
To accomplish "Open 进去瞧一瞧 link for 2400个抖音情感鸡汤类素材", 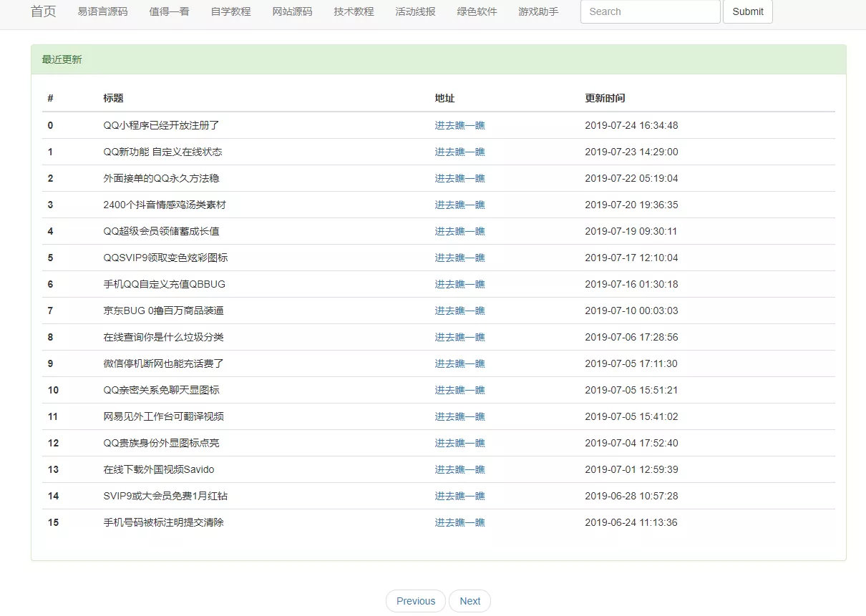I will [460, 205].
